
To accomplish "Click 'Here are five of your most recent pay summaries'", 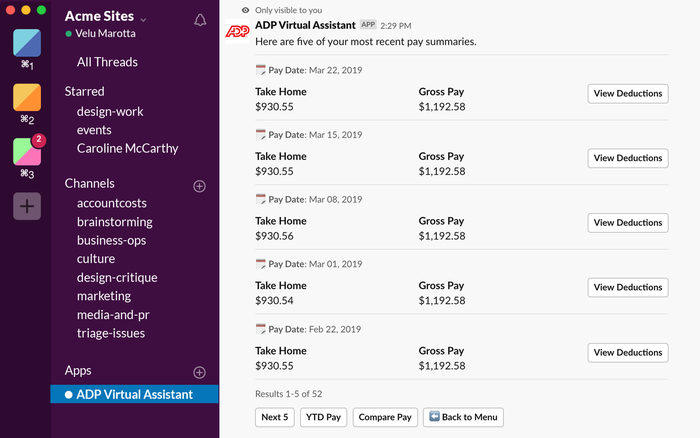I will (x=366, y=42).
